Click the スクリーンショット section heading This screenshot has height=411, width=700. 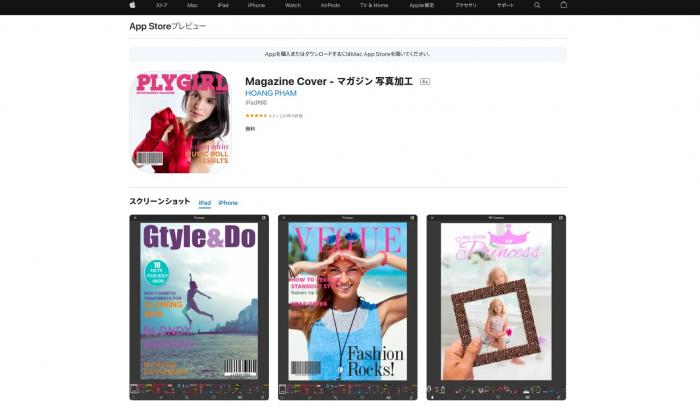tap(159, 202)
